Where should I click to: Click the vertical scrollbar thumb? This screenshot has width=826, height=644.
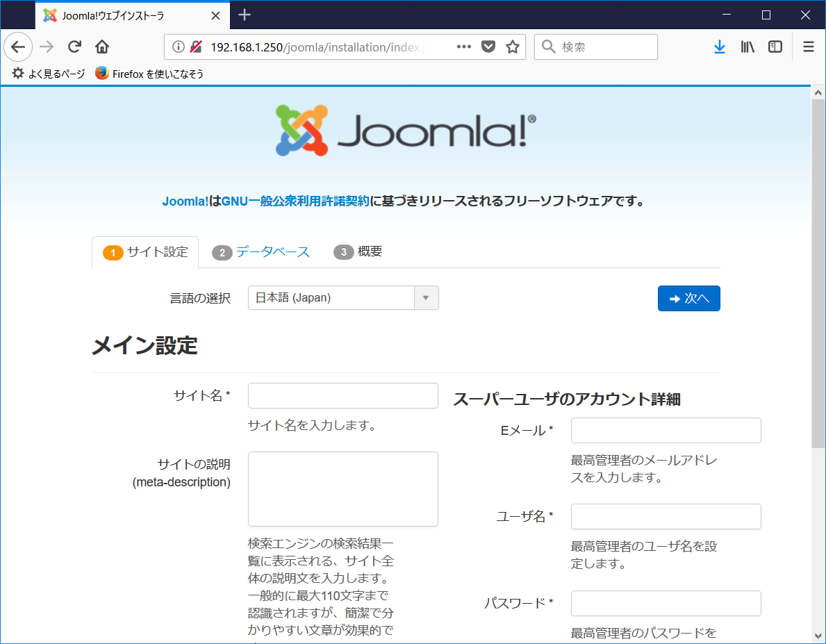pyautogui.click(x=818, y=274)
